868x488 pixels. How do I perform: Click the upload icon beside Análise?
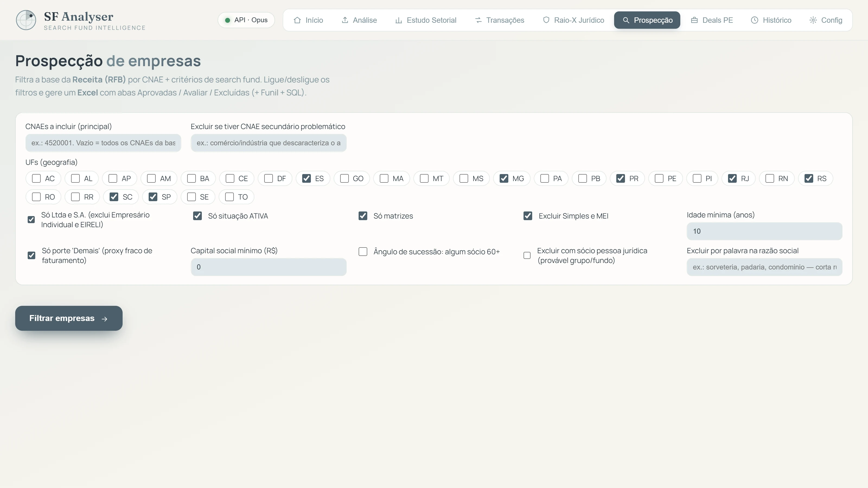pyautogui.click(x=345, y=20)
